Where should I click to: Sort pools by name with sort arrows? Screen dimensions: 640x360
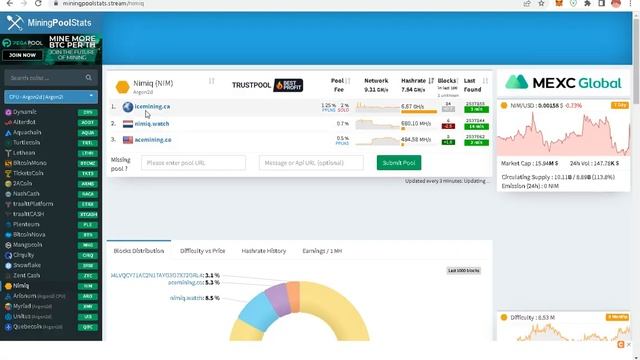click(x=211, y=81)
